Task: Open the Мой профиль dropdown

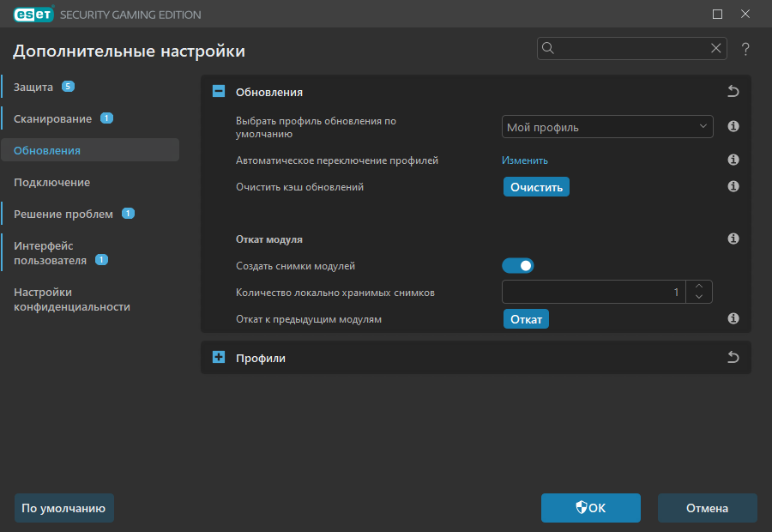Action: click(607, 127)
